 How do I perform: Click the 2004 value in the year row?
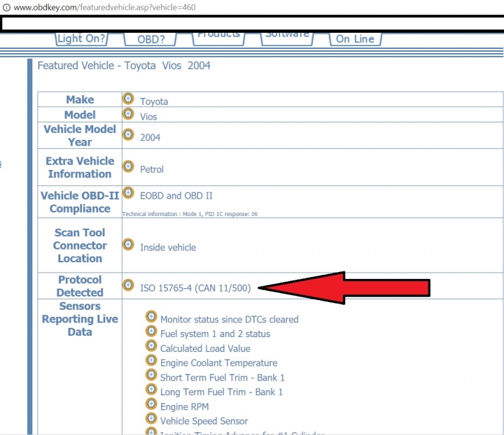(x=150, y=137)
